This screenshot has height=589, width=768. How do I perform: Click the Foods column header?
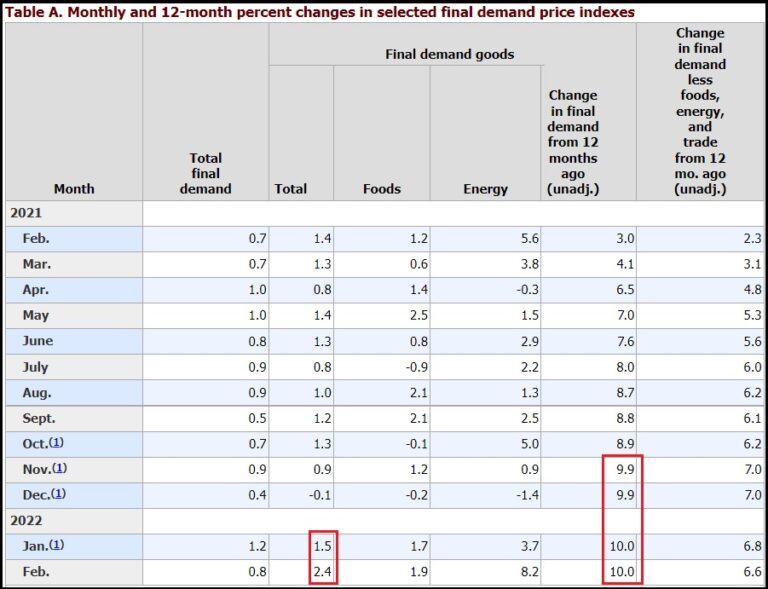pos(382,188)
